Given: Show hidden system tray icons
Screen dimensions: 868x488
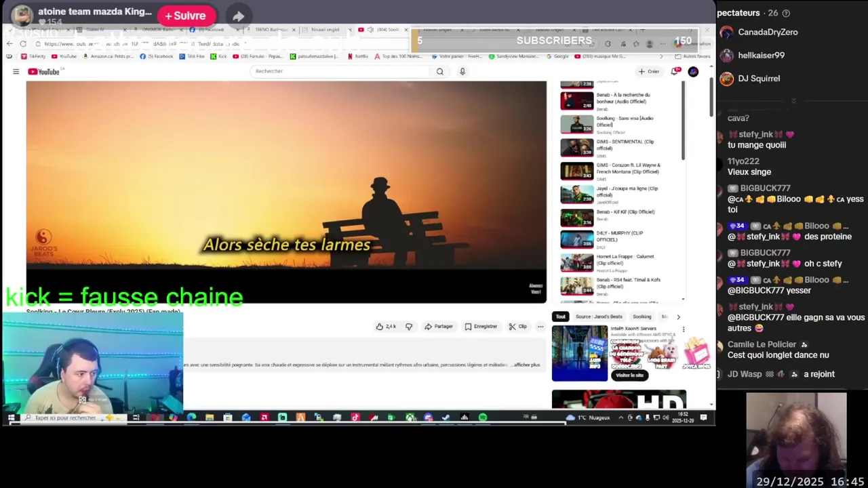Looking at the screenshot, I should pyautogui.click(x=620, y=418).
